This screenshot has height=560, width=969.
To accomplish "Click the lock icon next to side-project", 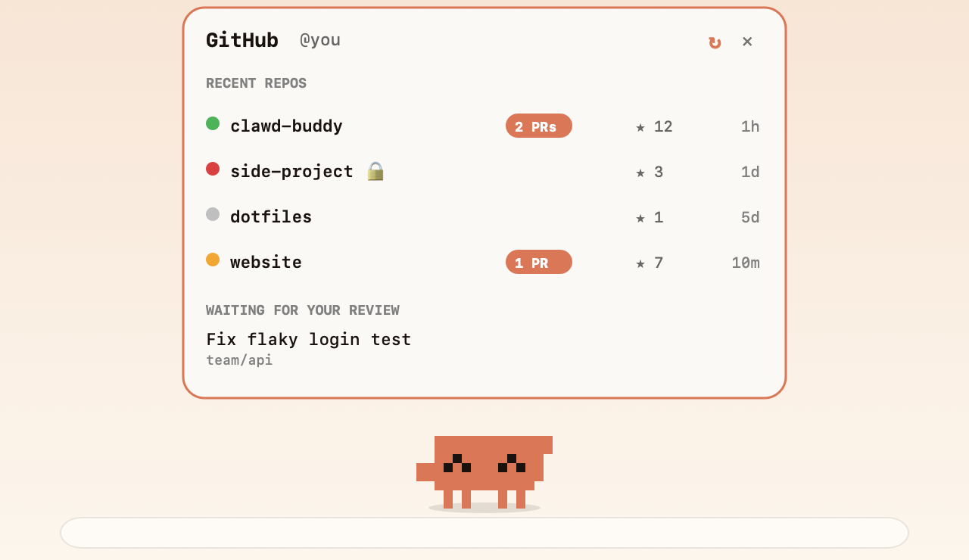I will click(375, 171).
